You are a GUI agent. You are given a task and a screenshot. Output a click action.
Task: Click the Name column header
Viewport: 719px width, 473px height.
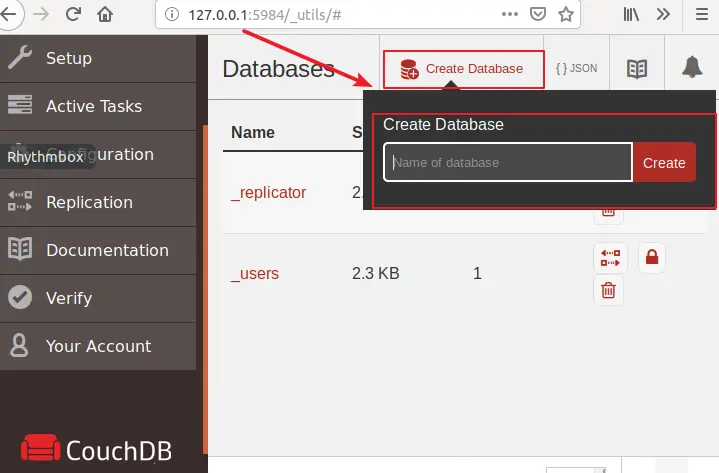[x=253, y=132]
